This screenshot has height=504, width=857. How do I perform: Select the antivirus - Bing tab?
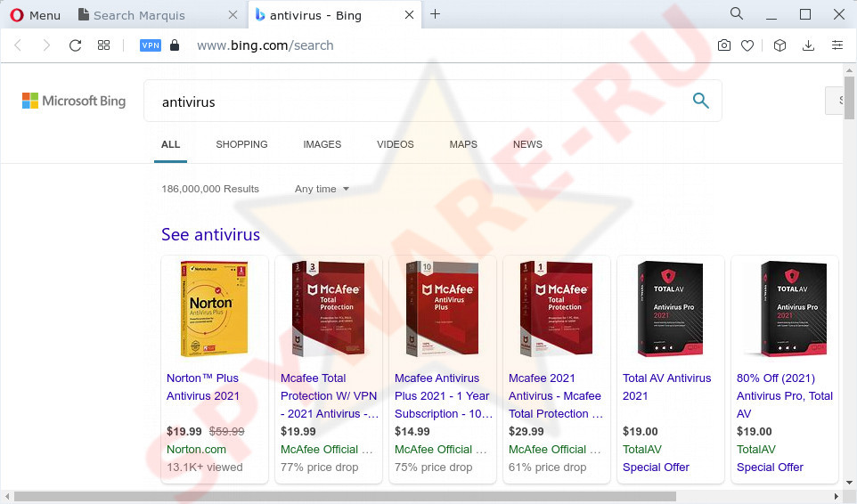click(316, 15)
